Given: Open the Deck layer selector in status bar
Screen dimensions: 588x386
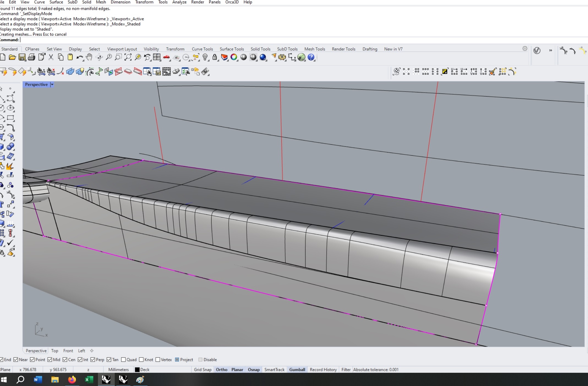Looking at the screenshot, I should 145,370.
